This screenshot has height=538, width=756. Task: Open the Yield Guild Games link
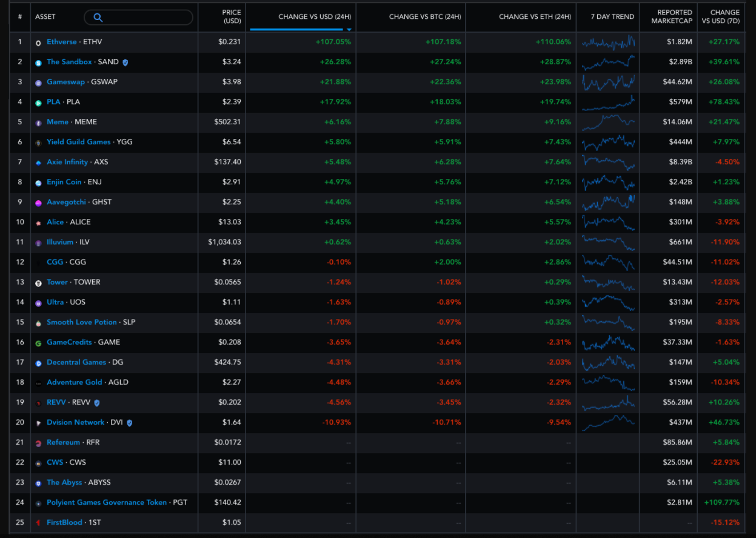(79, 142)
